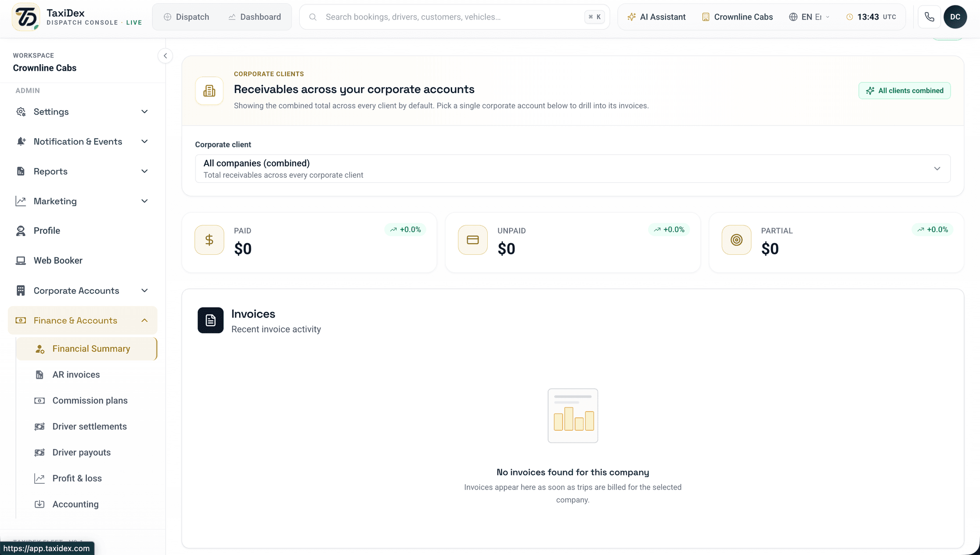This screenshot has width=980, height=555.
Task: Click the Dispatch tab icon
Action: pos(167,17)
